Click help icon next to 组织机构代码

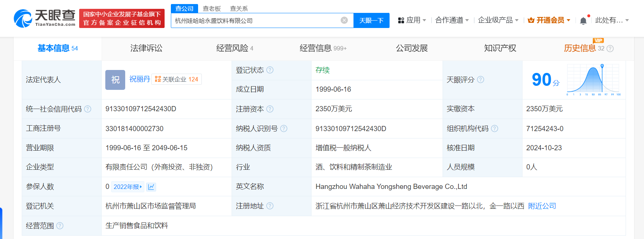point(495,129)
